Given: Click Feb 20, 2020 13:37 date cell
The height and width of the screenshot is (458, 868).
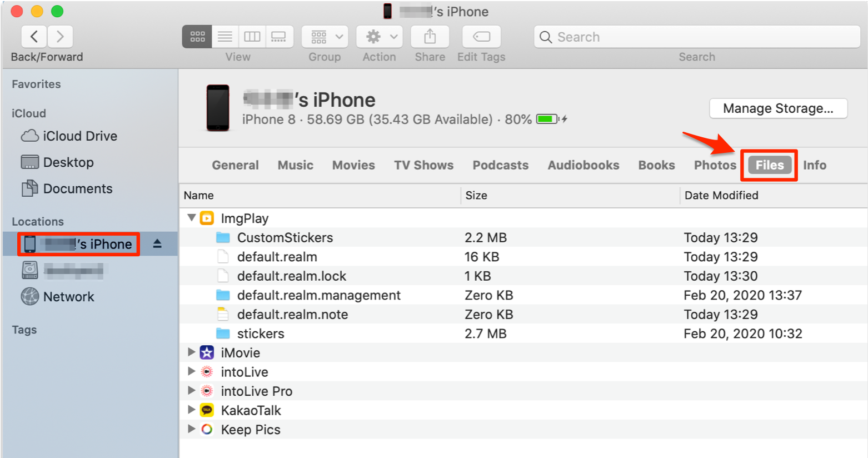Looking at the screenshot, I should point(743,295).
